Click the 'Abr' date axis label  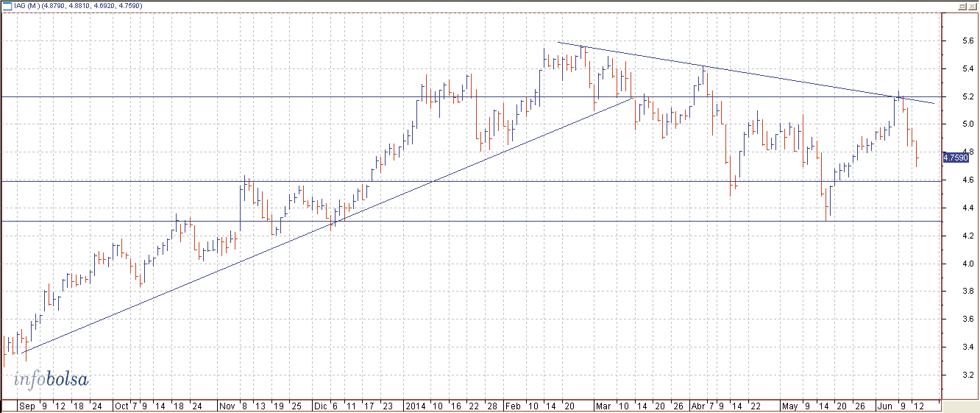699,406
